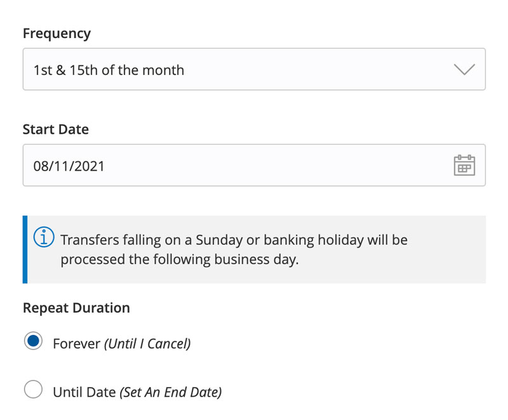Image resolution: width=508 pixels, height=420 pixels.
Task: Click the "(Set An End Date)" italic text
Action: [x=171, y=392]
